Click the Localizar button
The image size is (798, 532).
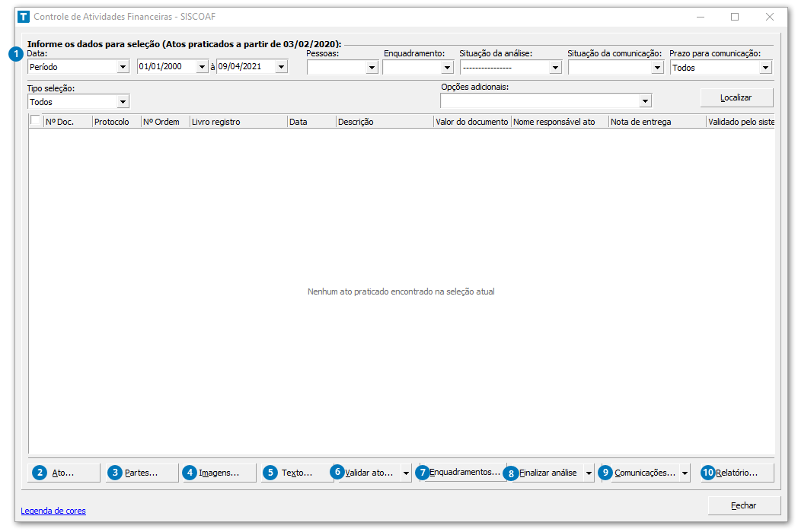(x=736, y=97)
